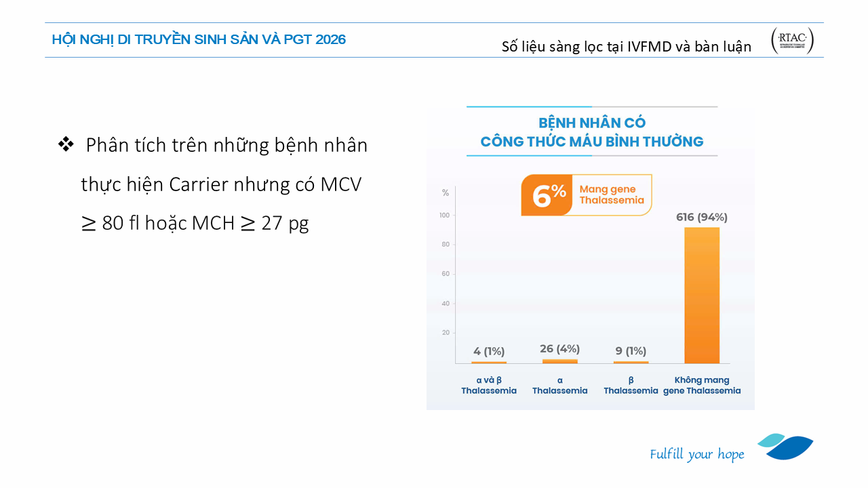
Task: Click the orange 6% badge
Action: [x=549, y=196]
